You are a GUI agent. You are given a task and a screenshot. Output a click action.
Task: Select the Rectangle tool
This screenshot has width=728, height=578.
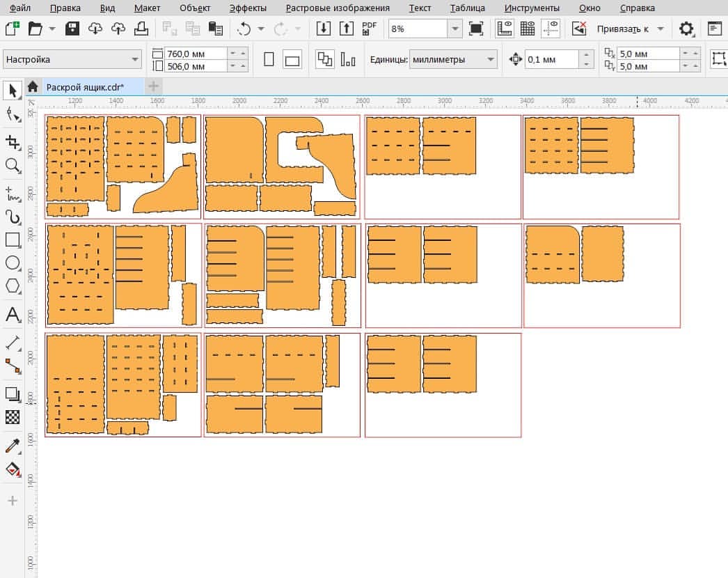(12, 240)
